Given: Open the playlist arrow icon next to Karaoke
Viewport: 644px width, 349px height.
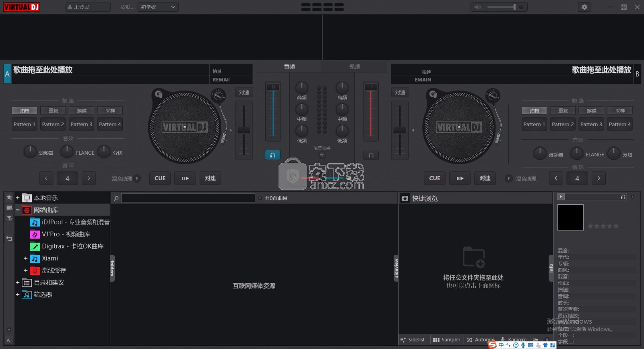Looking at the screenshot, I should (535, 340).
